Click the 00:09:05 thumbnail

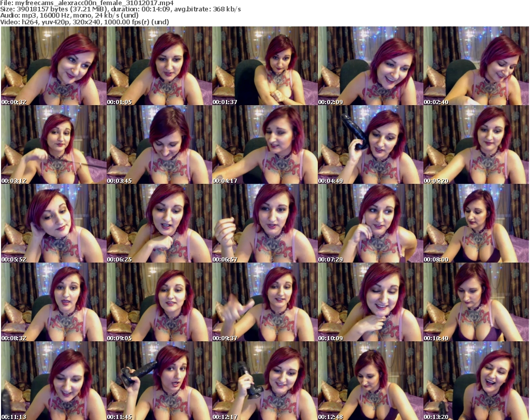pyautogui.click(x=159, y=302)
